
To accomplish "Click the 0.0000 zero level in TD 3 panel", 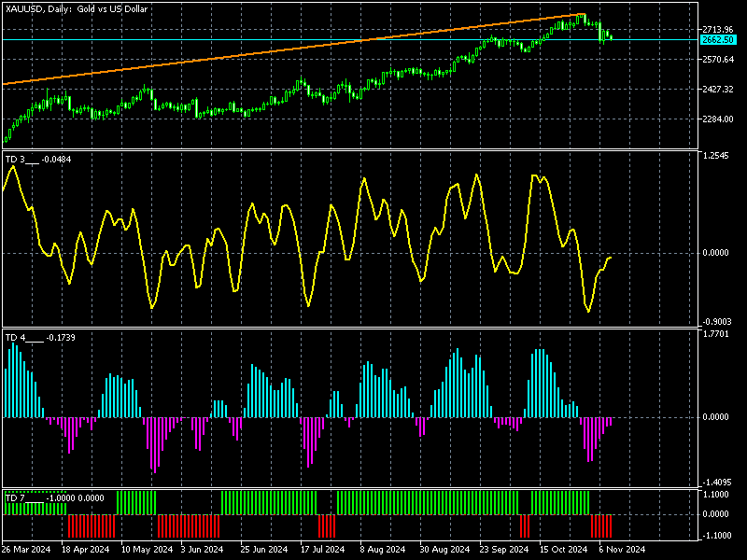I will (715, 253).
